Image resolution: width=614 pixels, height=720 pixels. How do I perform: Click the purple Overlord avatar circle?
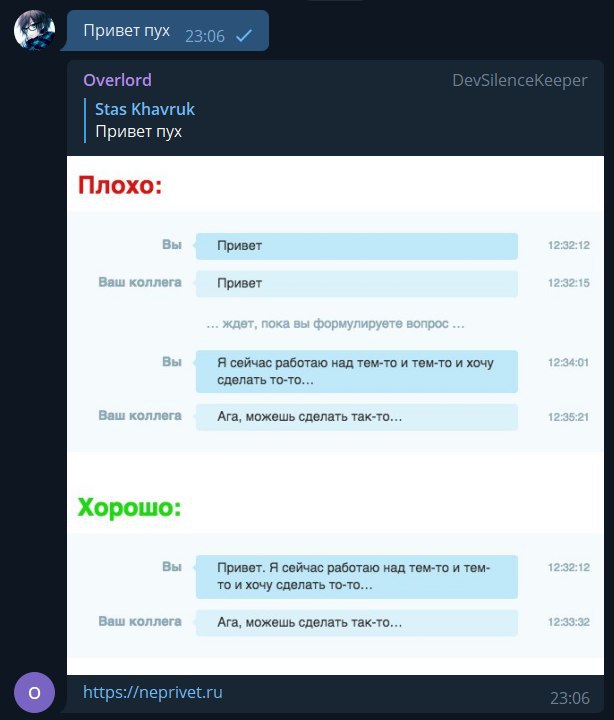tap(34, 692)
